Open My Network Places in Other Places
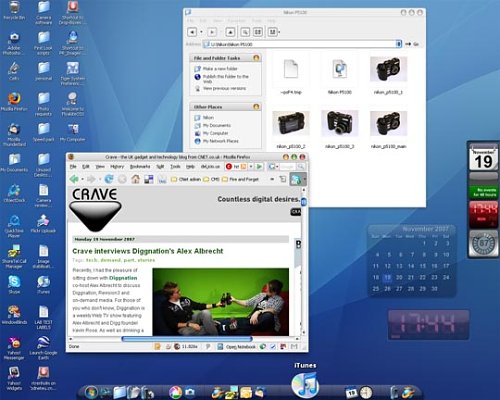This screenshot has height=400, width=500. 220,141
